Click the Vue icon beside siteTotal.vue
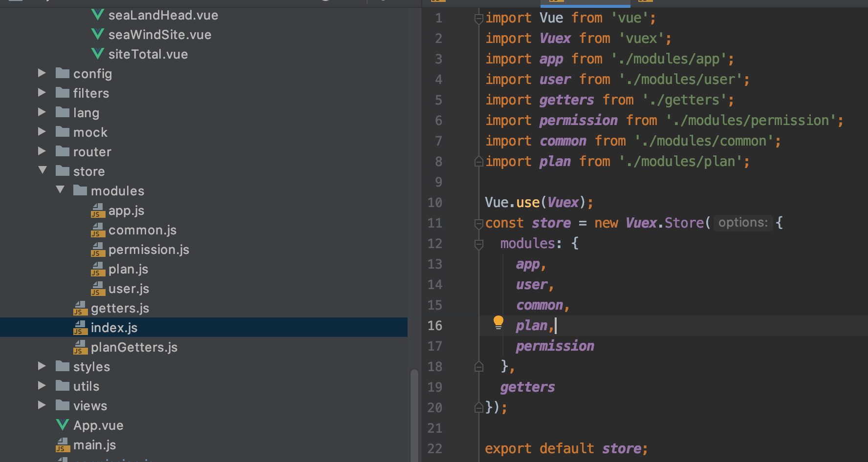The width and height of the screenshot is (868, 462). 98,54
